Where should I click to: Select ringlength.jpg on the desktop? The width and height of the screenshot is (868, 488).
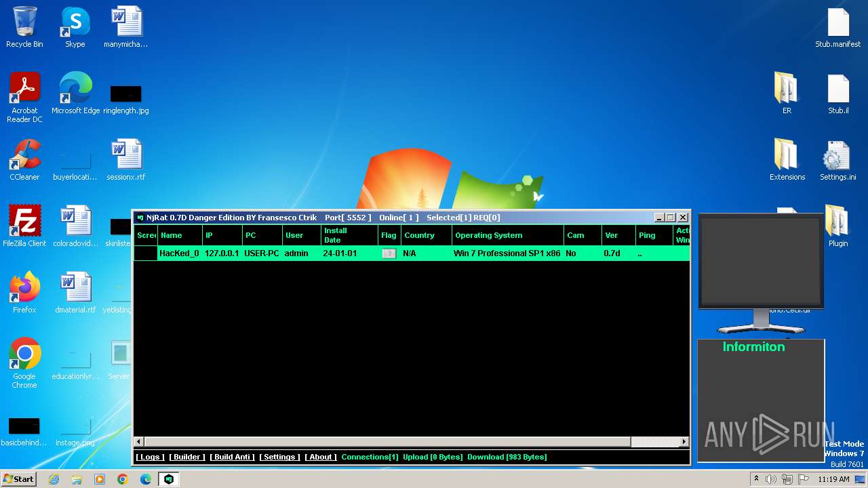click(125, 98)
